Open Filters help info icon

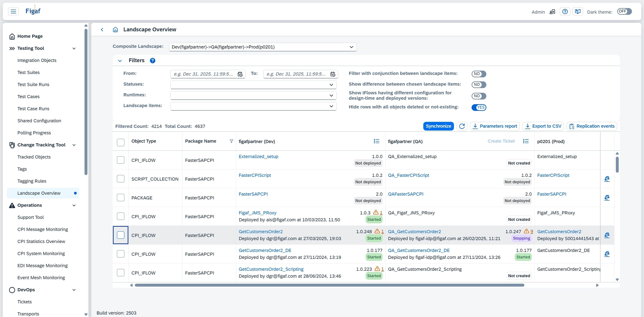tap(153, 61)
